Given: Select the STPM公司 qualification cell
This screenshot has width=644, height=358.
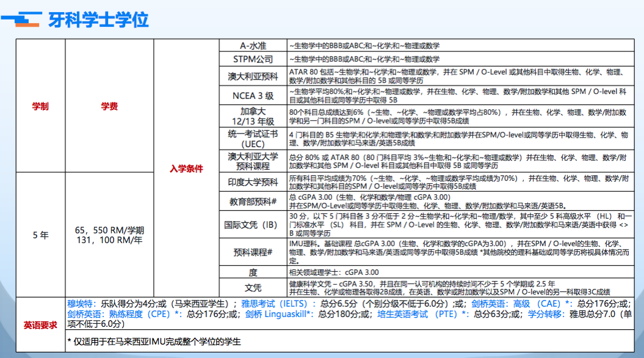Looking at the screenshot, I should (x=252, y=59).
